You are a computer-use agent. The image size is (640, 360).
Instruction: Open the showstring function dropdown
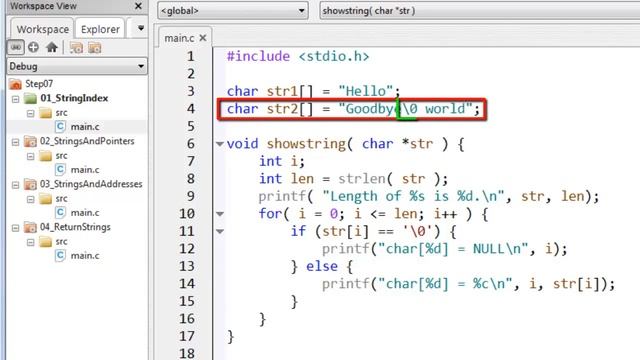pos(480,11)
